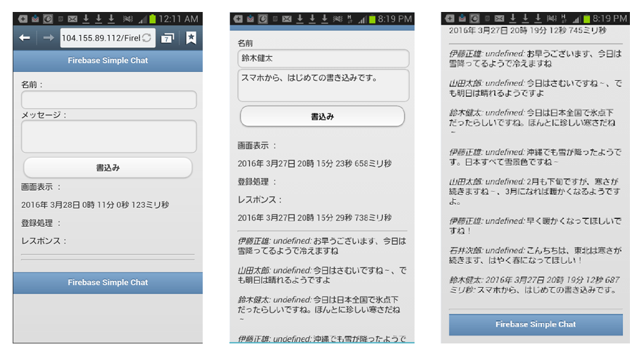The width and height of the screenshot is (644, 354).
Task: Tap the battery icon beside 12:11 AM
Action: point(152,19)
